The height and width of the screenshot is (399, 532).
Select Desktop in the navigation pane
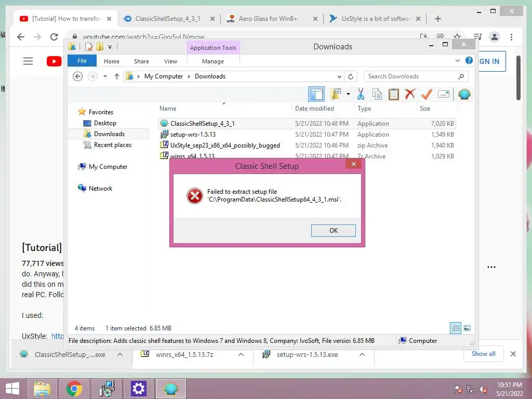[x=105, y=123]
